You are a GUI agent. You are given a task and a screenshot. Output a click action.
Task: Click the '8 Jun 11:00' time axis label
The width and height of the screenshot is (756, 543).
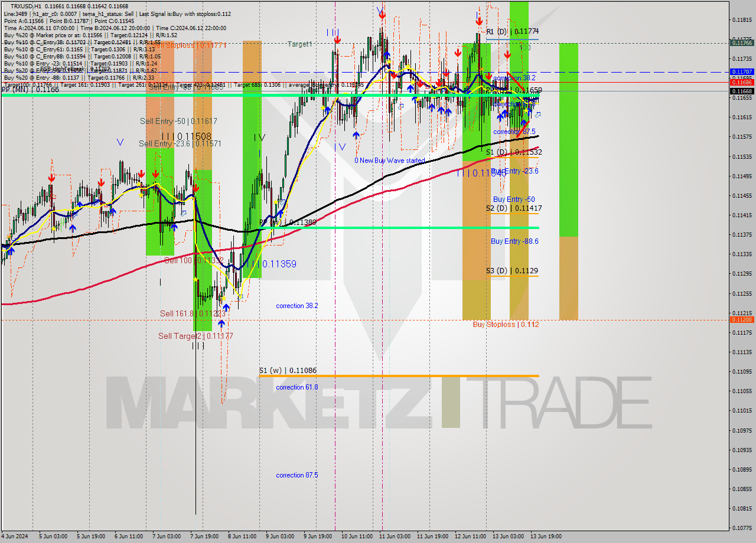(x=242, y=537)
